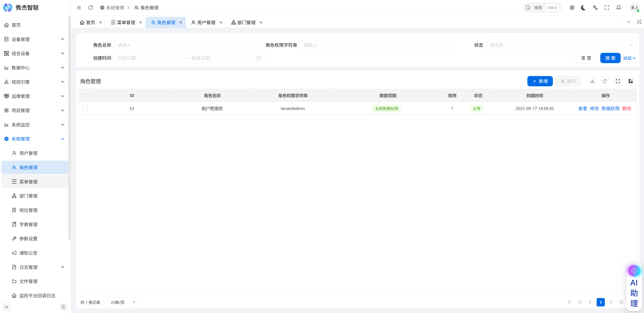
Task: Open the 20条/页 page size dropdown
Action: tap(121, 302)
